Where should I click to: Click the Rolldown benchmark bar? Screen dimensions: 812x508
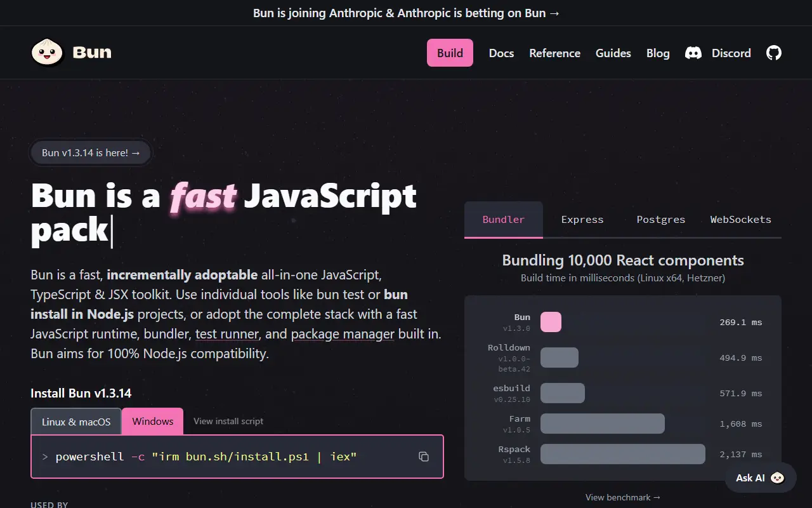(x=560, y=358)
